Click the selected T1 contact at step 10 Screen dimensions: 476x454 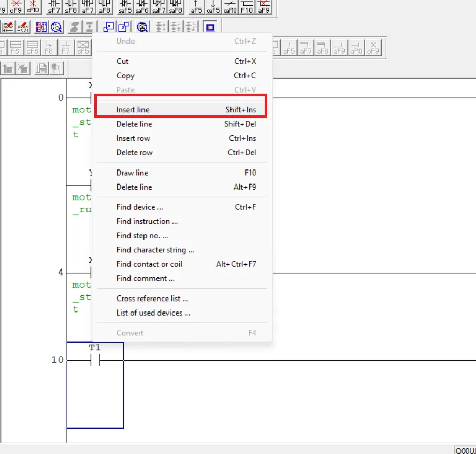[95, 360]
